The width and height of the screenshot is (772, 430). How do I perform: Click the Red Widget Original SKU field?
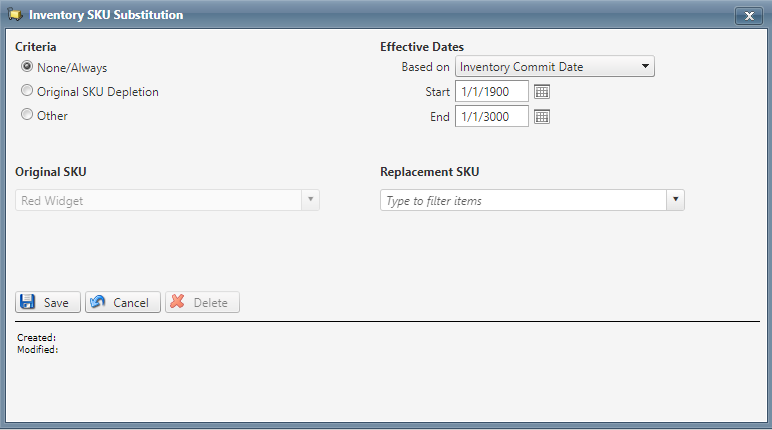coord(159,200)
